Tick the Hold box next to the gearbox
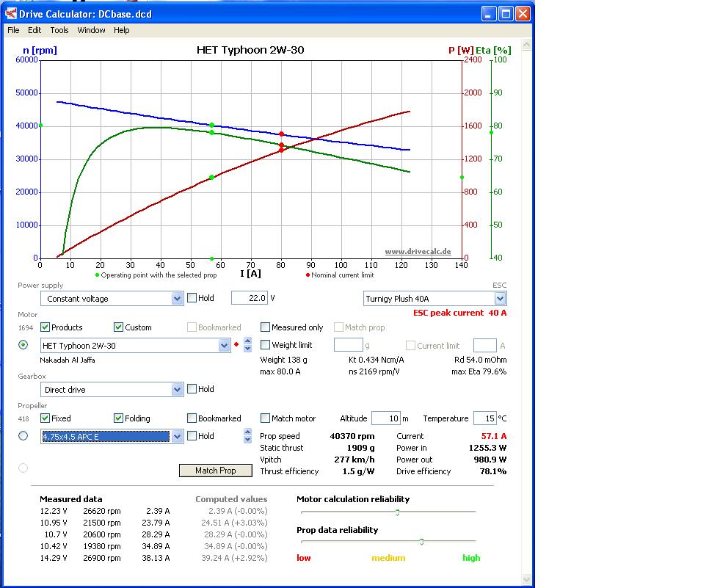Screen dimensions: 720x588 click(192, 389)
